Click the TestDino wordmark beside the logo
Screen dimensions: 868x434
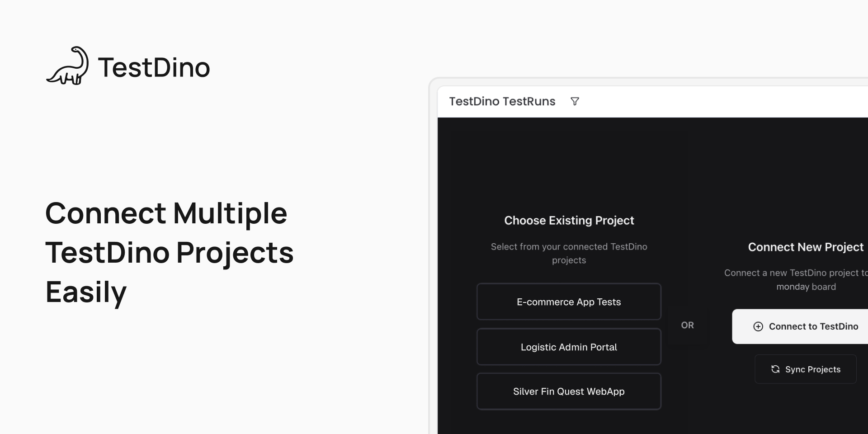point(154,67)
